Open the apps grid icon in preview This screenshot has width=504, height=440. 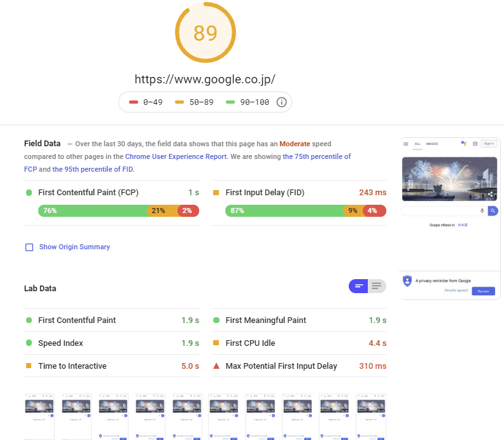475,144
